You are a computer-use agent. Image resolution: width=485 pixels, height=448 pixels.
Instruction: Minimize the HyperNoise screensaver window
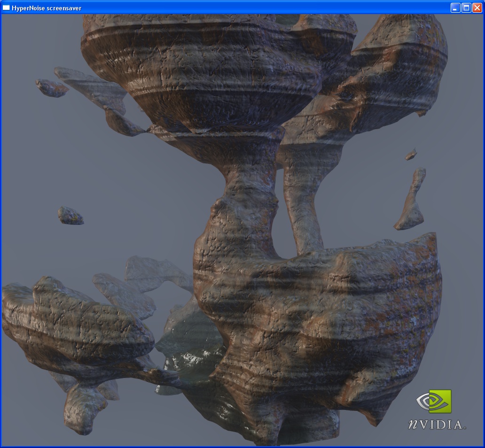tap(455, 8)
